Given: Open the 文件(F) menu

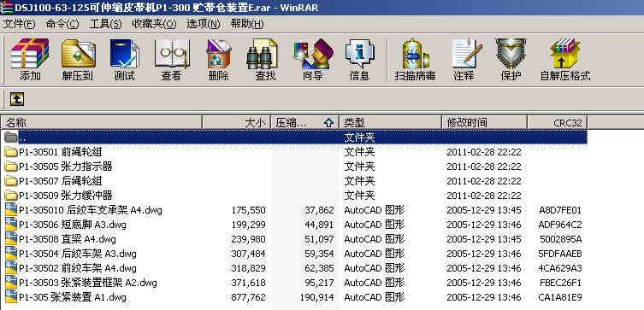Looking at the screenshot, I should point(19,24).
